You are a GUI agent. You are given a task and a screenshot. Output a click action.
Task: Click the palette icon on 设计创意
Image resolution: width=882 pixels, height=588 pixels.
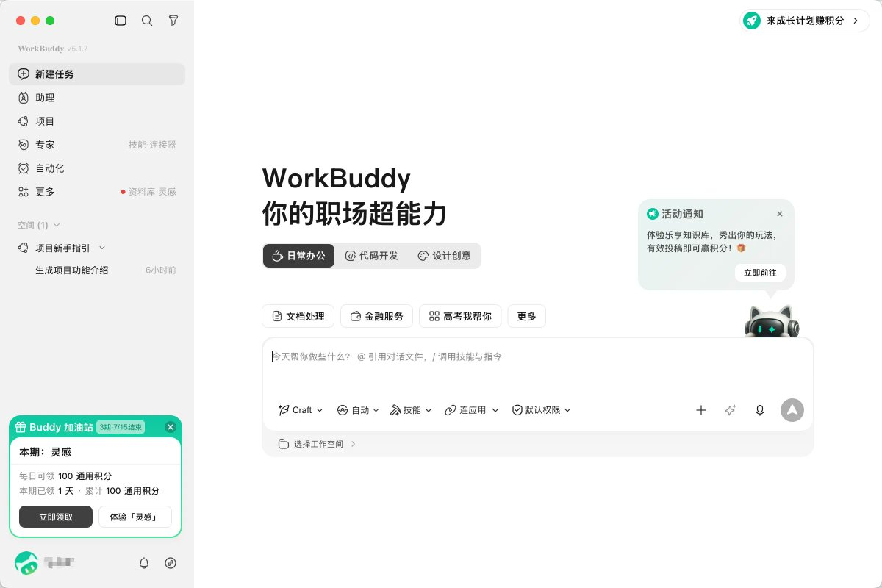click(x=423, y=256)
